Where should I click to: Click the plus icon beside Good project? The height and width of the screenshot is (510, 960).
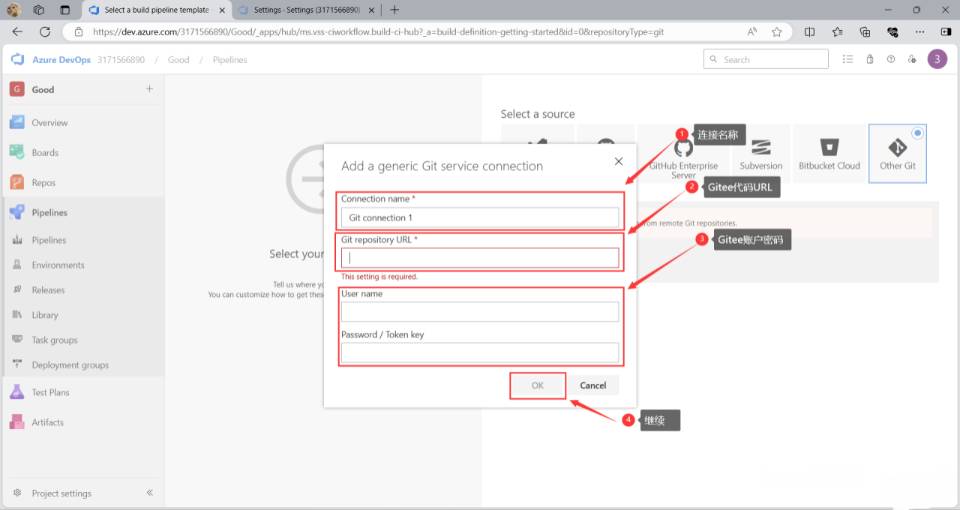(x=149, y=89)
